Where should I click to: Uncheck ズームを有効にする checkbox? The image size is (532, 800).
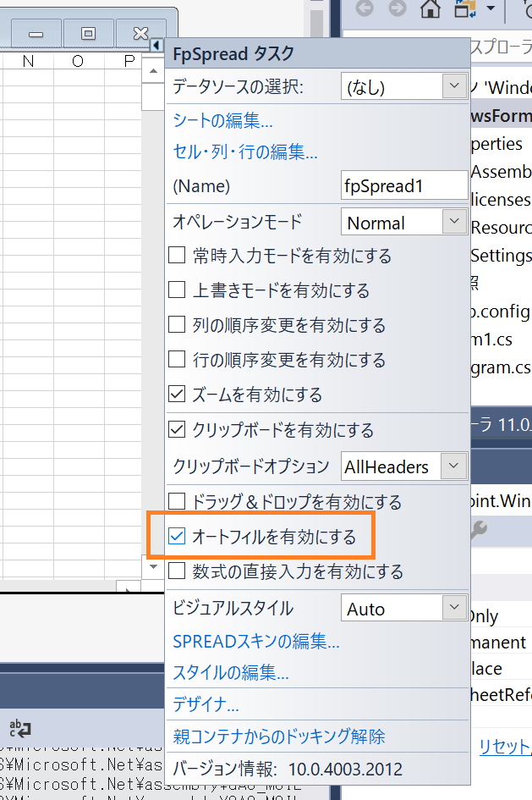pos(177,394)
